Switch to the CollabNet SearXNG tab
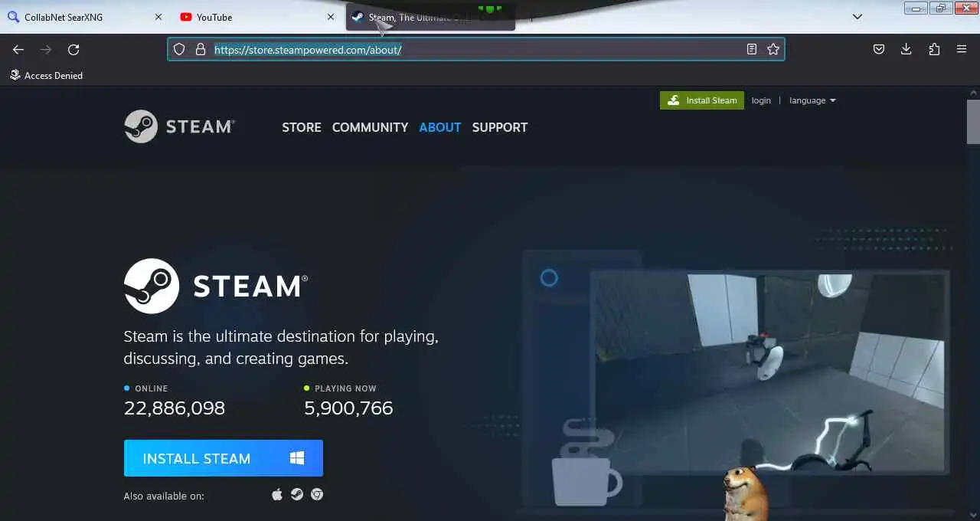 (84, 17)
